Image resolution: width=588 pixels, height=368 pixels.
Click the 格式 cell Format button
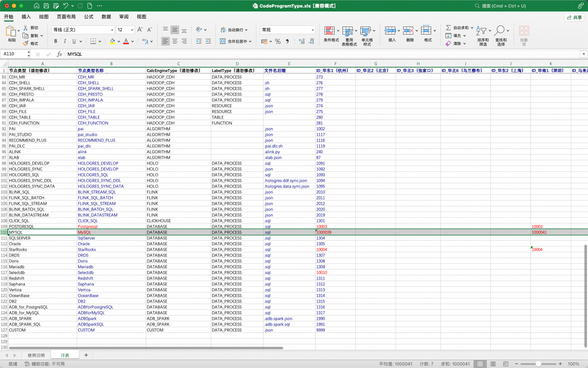(428, 34)
